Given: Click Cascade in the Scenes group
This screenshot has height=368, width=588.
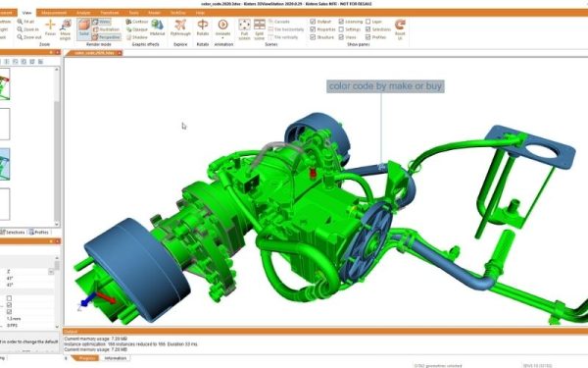Looking at the screenshot, I should coord(278,22).
